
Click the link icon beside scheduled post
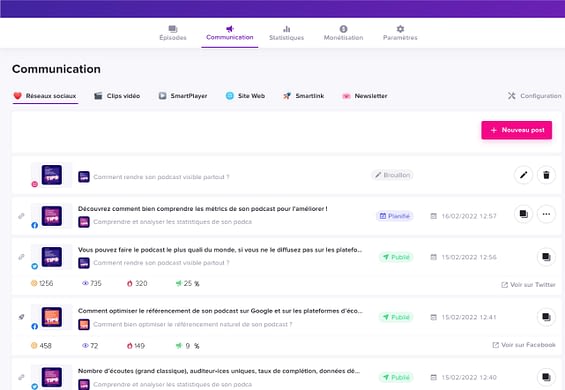click(x=21, y=216)
